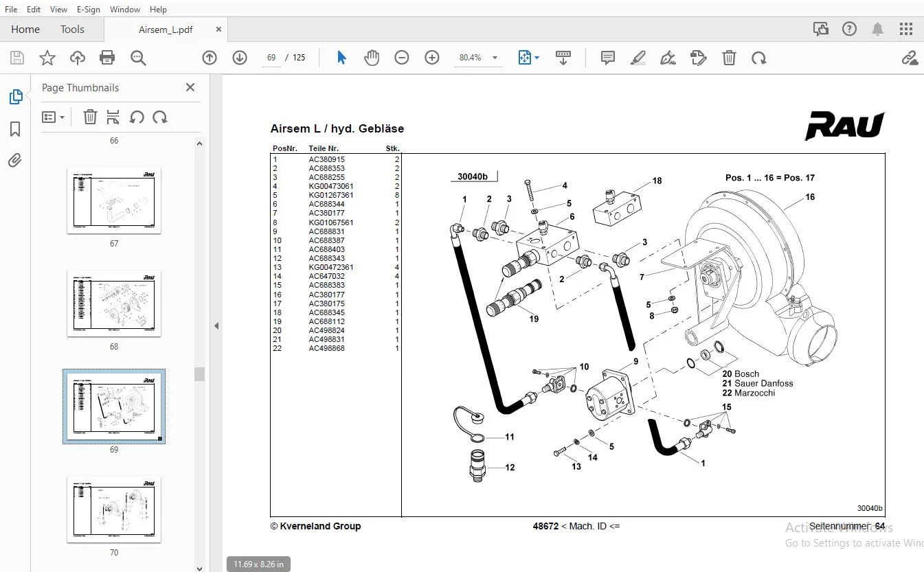
Task: Open the E-Sign menu
Action: pos(88,9)
